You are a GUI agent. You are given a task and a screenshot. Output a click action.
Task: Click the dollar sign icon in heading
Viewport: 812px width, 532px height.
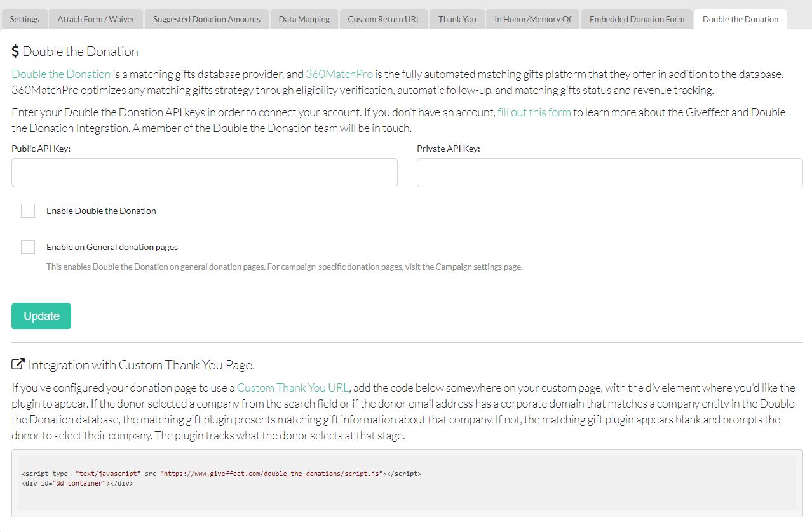point(16,51)
